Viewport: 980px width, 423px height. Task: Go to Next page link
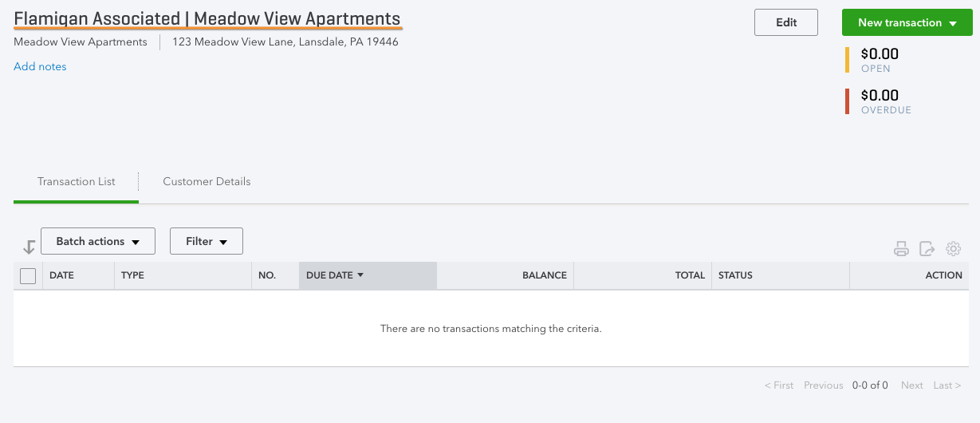click(912, 385)
